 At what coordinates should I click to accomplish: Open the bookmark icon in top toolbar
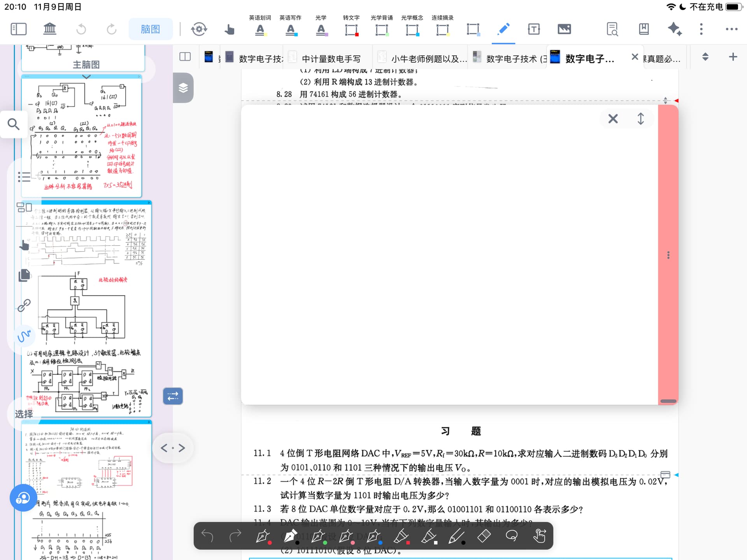click(x=644, y=29)
